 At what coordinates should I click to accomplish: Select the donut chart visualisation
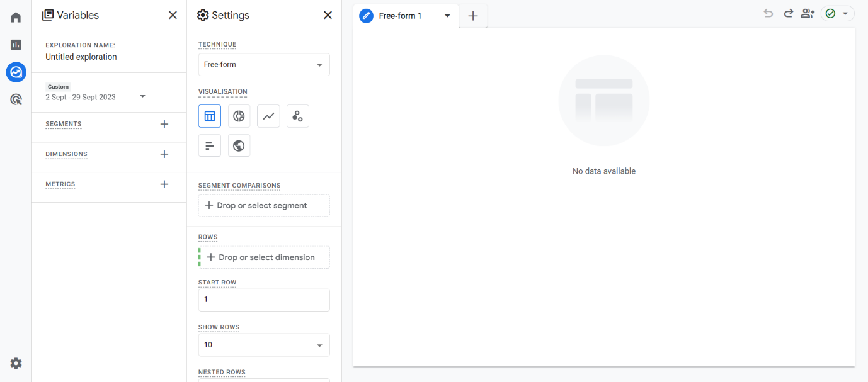[239, 116]
